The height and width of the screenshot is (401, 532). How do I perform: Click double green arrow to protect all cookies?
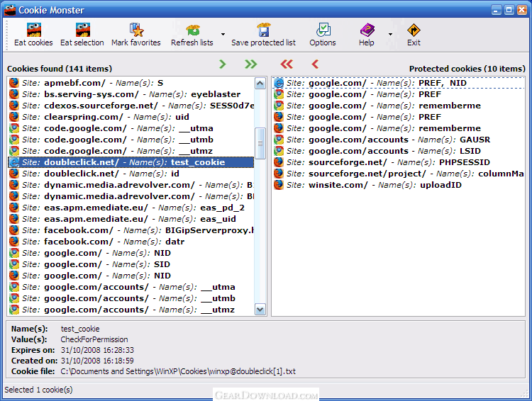click(250, 64)
